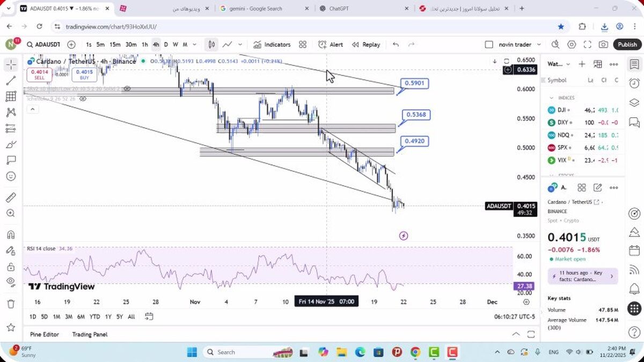Add symbol to watchlist plus icon

click(582, 64)
